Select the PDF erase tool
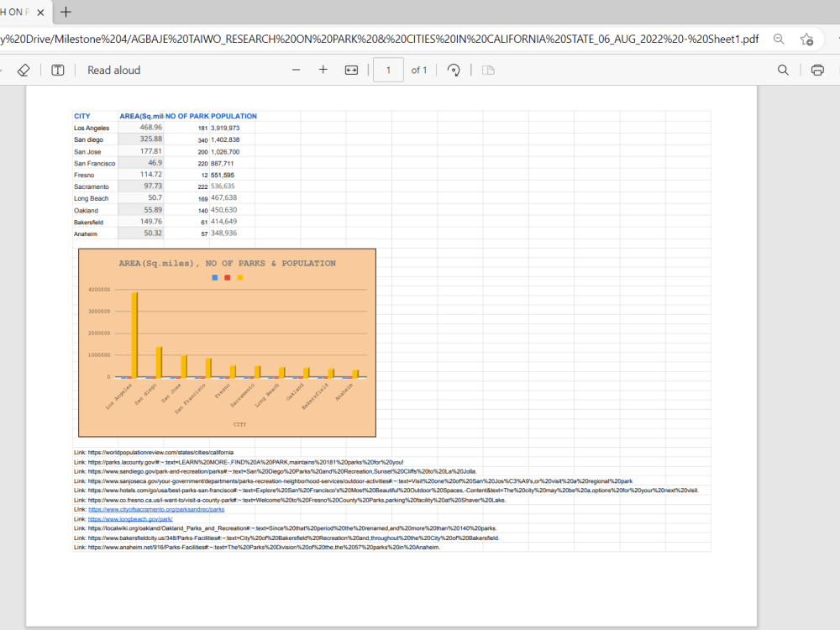 [24, 71]
